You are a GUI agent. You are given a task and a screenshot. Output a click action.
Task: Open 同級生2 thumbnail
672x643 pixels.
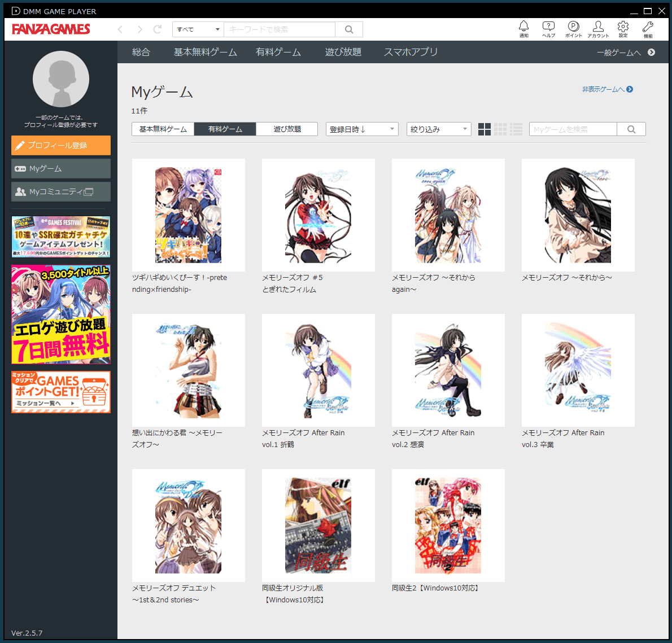448,526
